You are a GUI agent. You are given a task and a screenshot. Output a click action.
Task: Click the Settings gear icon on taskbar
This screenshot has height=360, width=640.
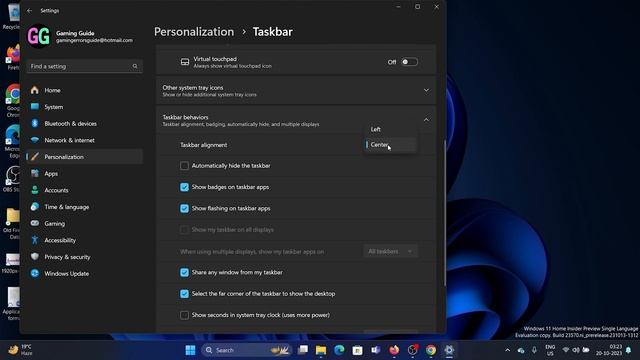[x=449, y=350]
